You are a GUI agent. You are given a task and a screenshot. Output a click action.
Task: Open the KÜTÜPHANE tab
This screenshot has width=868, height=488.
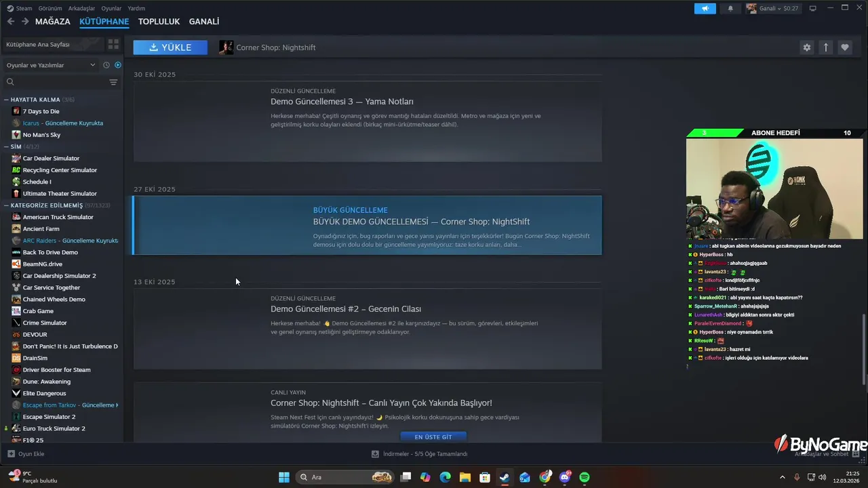click(x=104, y=22)
